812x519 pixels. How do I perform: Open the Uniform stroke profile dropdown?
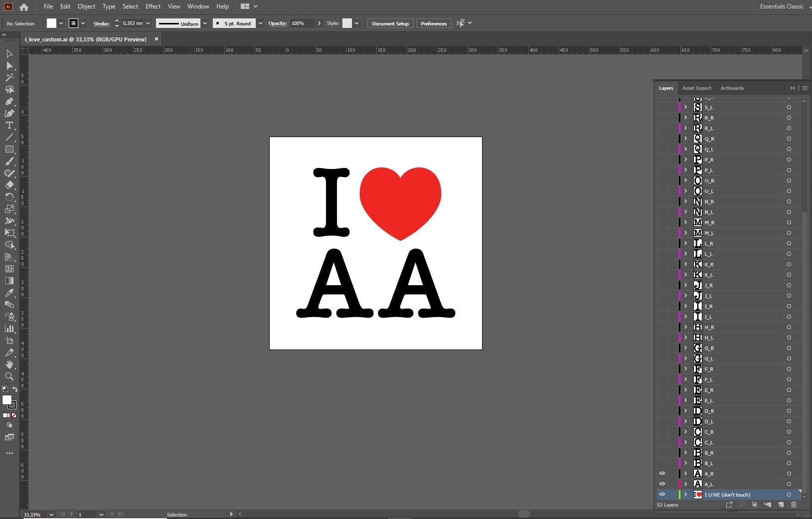point(205,23)
